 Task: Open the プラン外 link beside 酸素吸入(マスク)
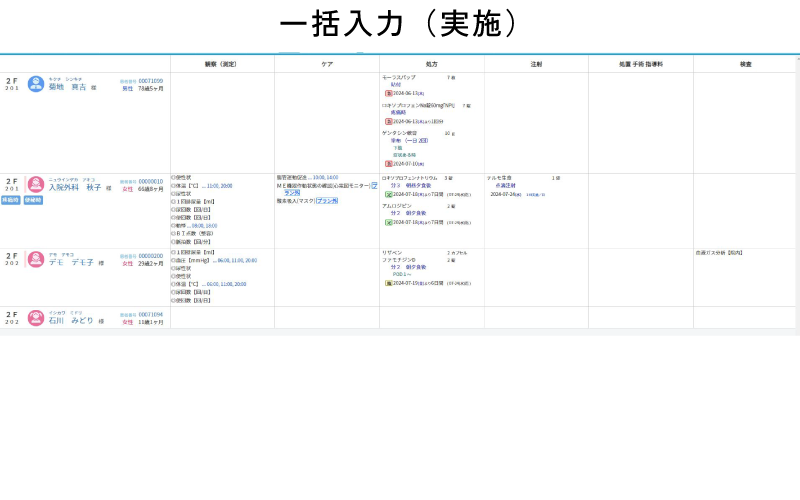pos(326,201)
